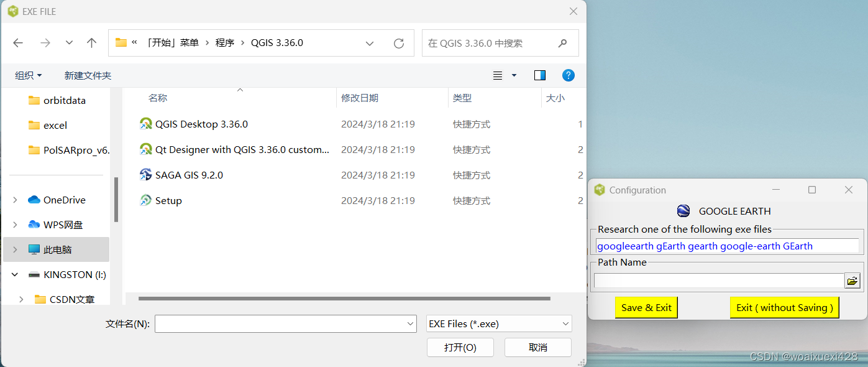Open help with question mark icon
Image resolution: width=868 pixels, height=367 pixels.
point(568,75)
